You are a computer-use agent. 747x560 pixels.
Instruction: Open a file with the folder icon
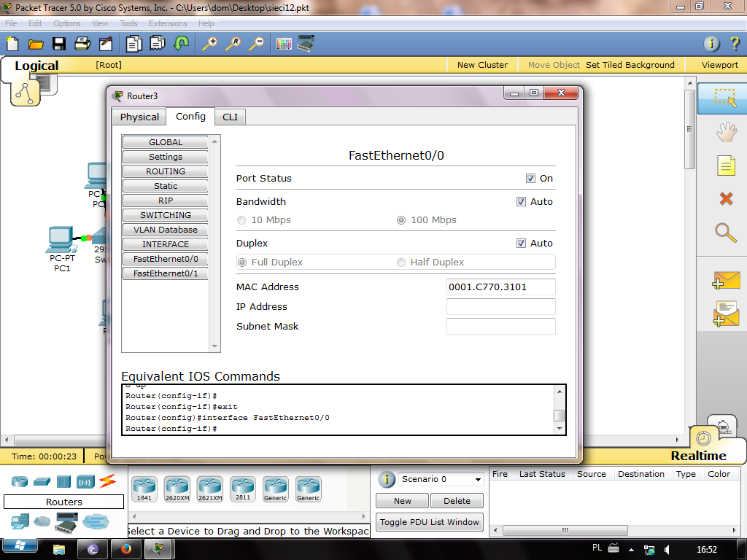point(36,44)
